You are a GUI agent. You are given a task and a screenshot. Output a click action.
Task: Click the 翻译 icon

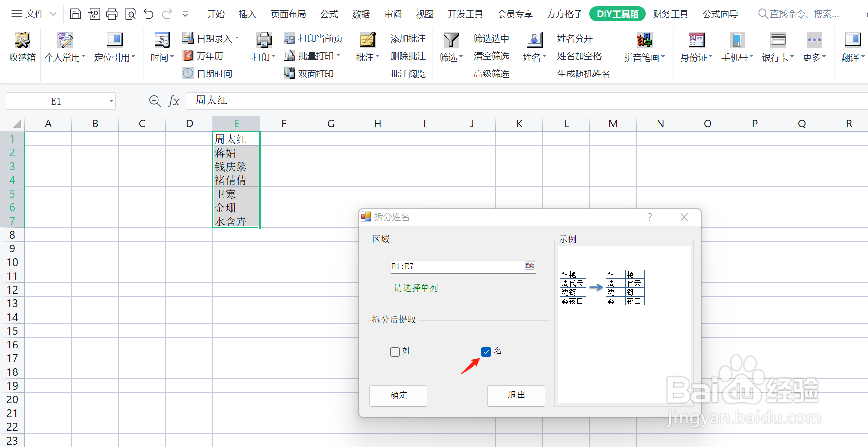click(853, 40)
